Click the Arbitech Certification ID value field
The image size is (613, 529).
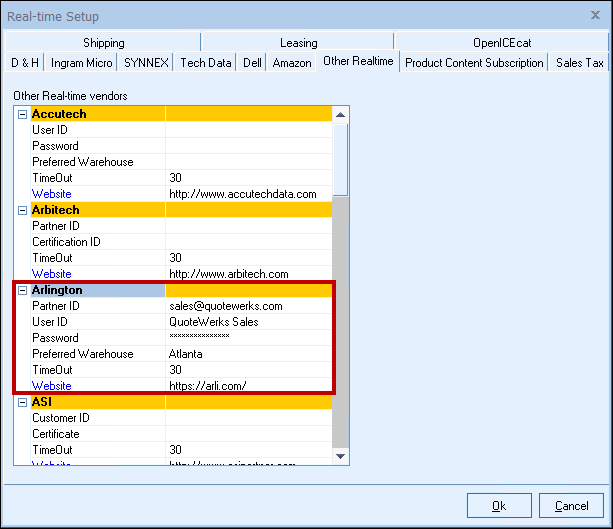pyautogui.click(x=249, y=242)
